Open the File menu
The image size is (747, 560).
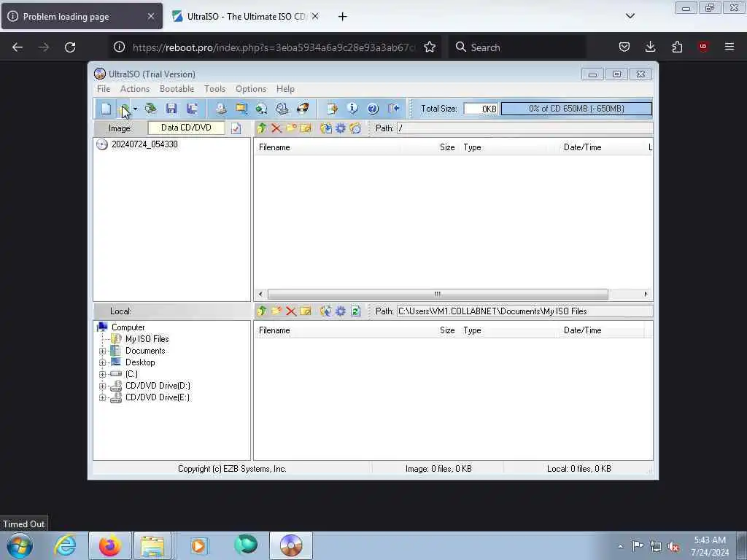104,89
